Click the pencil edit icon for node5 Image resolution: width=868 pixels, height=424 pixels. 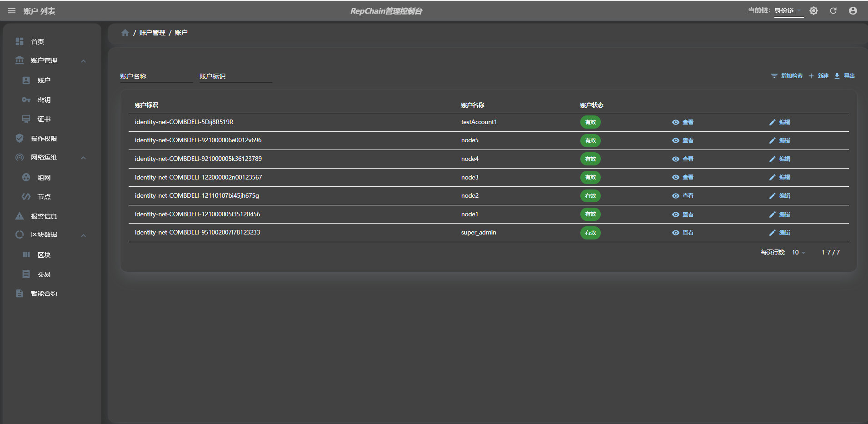[772, 140]
